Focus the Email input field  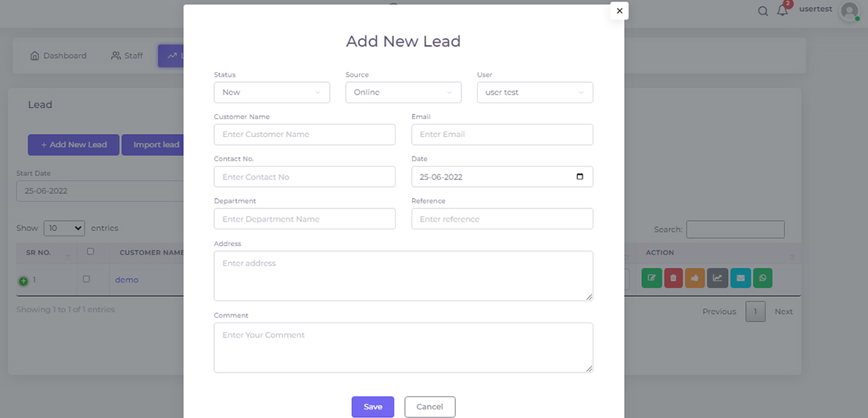tap(502, 135)
